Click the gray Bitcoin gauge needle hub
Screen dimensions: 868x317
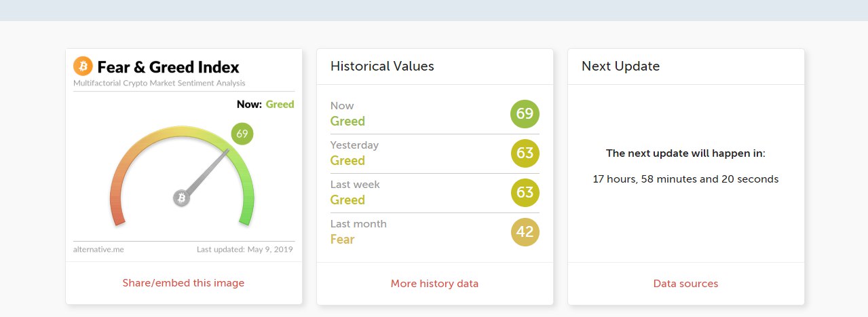click(181, 198)
